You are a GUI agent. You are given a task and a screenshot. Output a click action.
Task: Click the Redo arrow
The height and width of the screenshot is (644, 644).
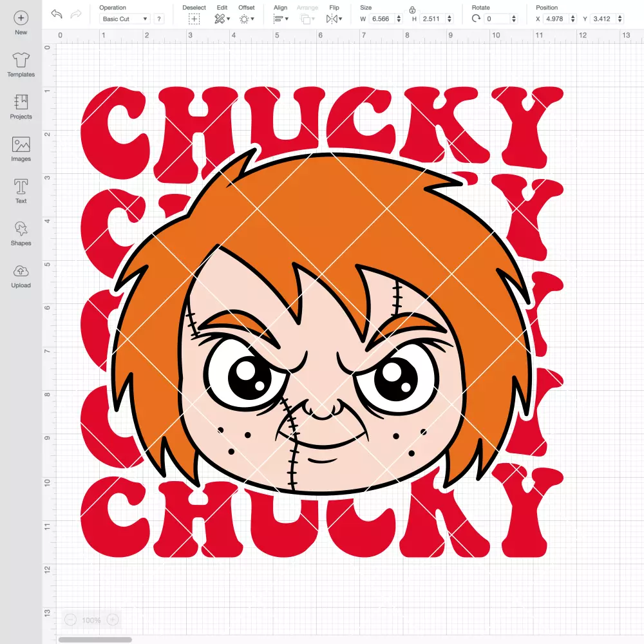[76, 14]
